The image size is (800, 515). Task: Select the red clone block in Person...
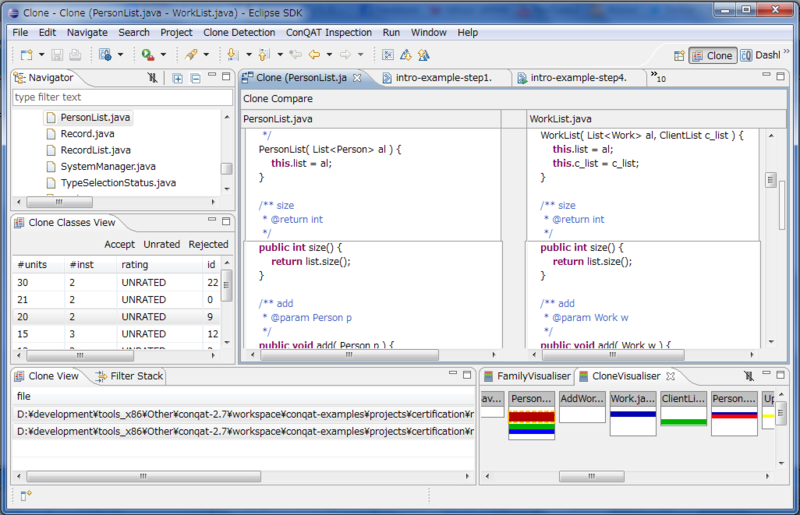coord(531,416)
